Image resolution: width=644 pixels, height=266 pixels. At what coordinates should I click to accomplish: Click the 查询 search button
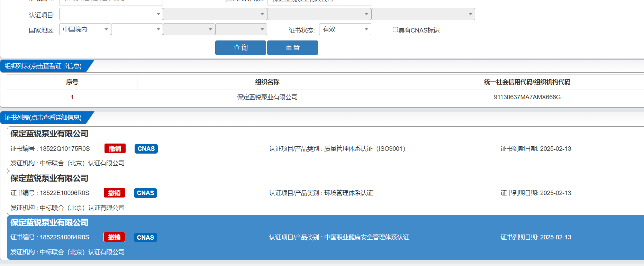click(241, 48)
